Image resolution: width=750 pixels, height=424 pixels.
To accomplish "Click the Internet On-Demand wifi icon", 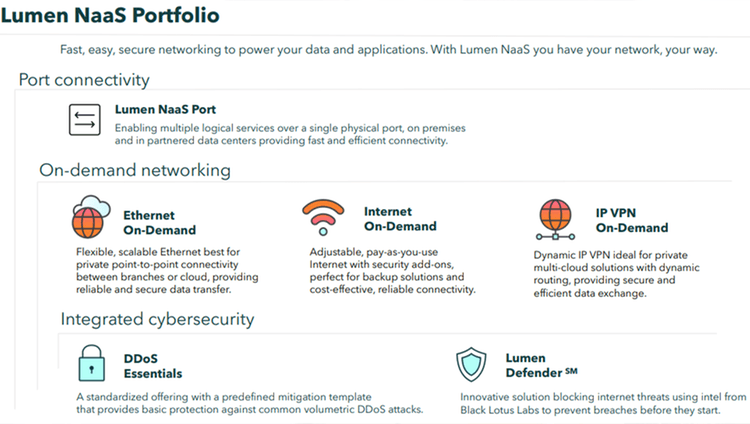I will point(323,217).
